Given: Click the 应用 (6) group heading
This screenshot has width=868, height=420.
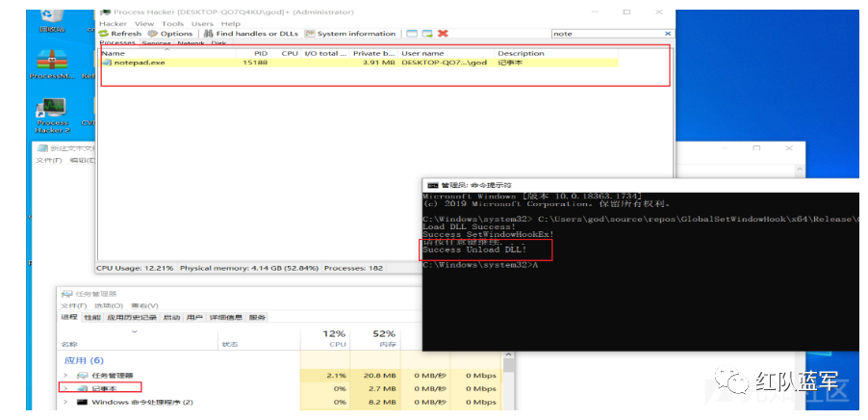Looking at the screenshot, I should click(84, 360).
